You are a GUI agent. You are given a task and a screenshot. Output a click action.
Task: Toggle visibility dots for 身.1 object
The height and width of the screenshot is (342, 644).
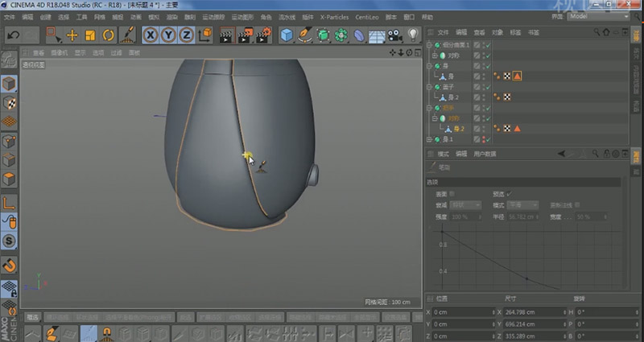click(x=484, y=139)
